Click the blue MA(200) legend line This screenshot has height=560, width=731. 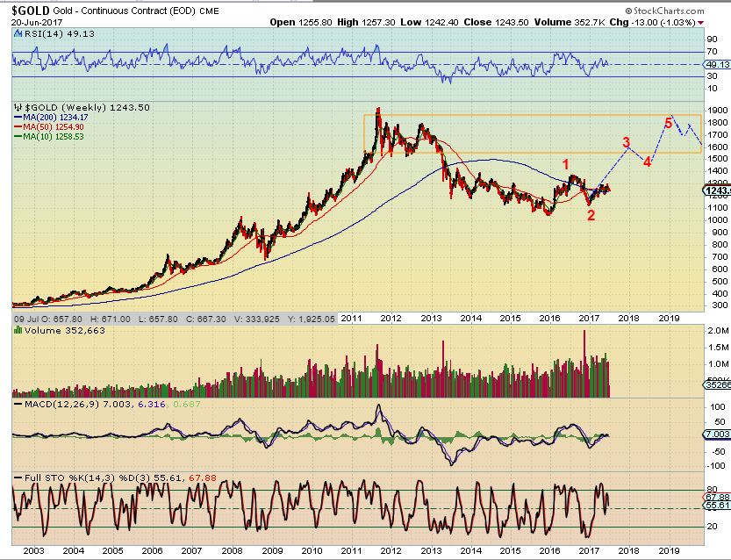pyautogui.click(x=18, y=117)
